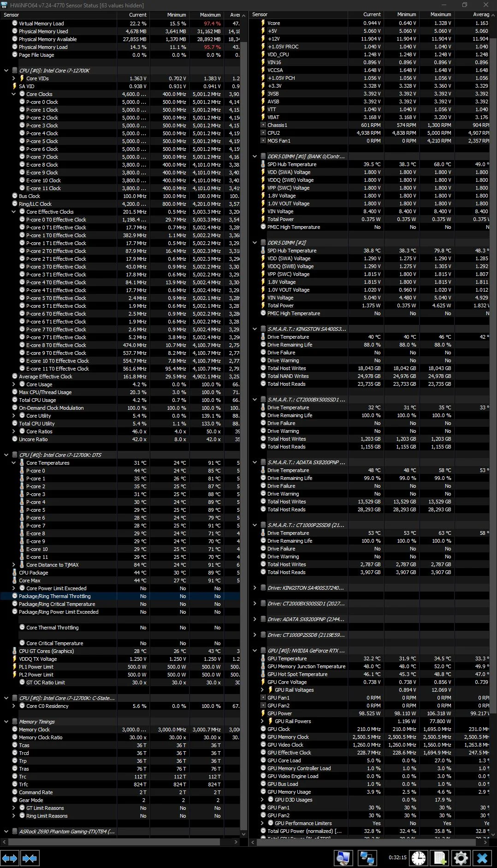The width and height of the screenshot is (497, 868).
Task: Expand the Drive: KINGSTON SA400S37240 group
Action: (x=255, y=588)
